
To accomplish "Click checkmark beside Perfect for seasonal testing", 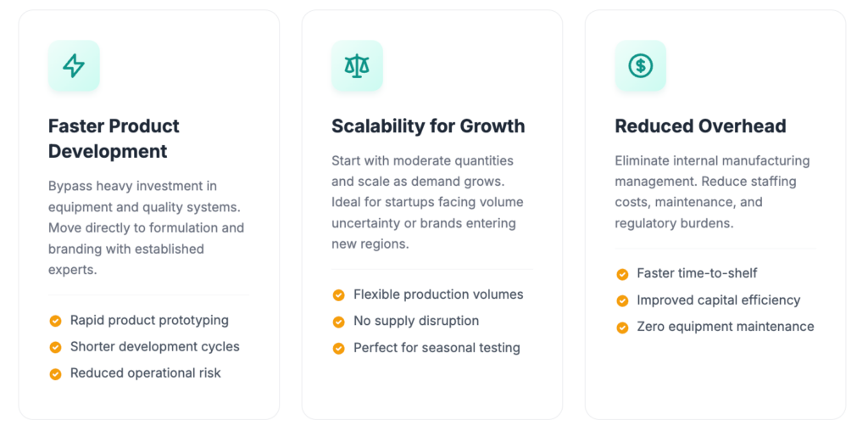I will (x=339, y=348).
